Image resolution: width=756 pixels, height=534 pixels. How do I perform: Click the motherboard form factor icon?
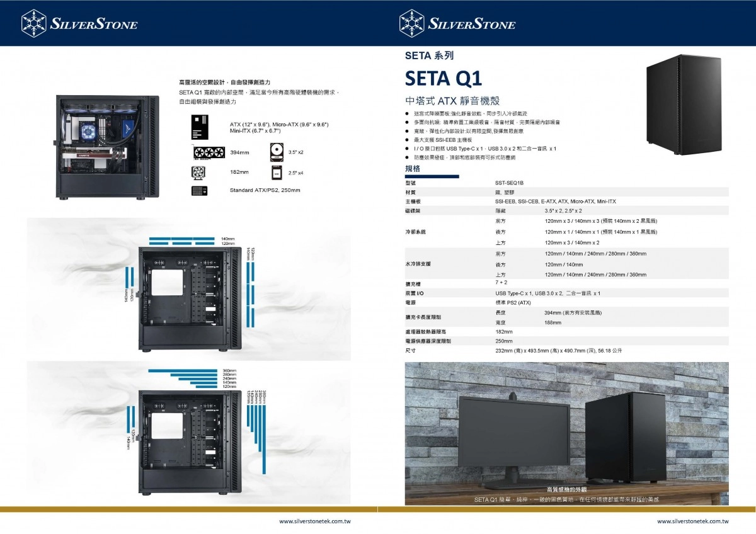(200, 127)
